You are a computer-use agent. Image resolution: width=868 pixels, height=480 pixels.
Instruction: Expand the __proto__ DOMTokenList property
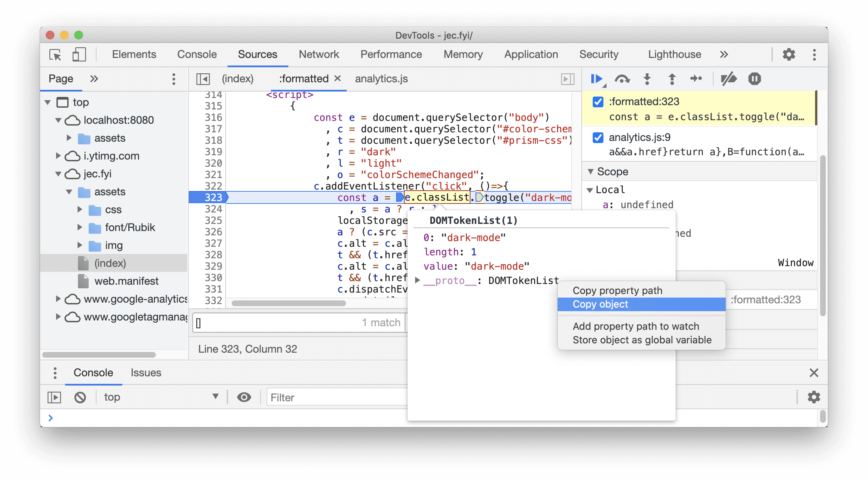click(x=418, y=280)
